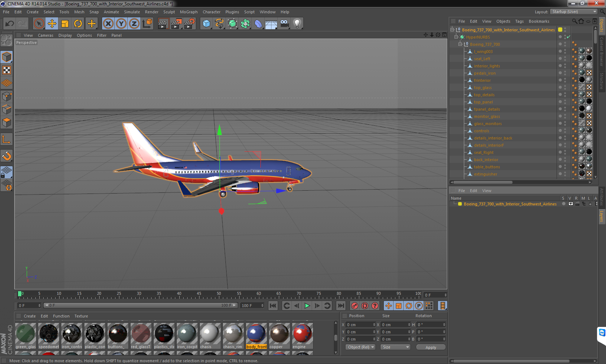Viewport: 606px width, 364px height.
Task: Activate the Rotate tool in top toolbar
Action: tap(78, 24)
